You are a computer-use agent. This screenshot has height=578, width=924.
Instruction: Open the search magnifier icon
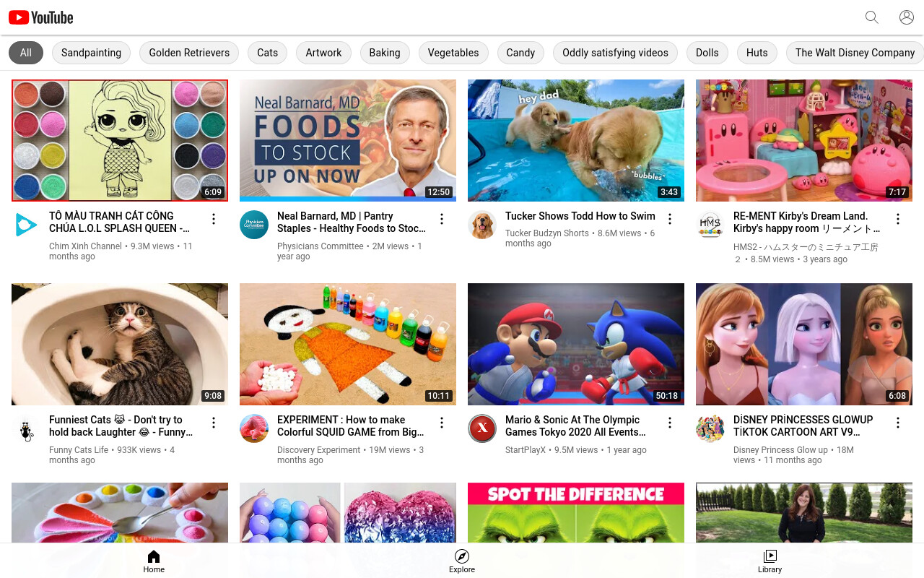[872, 17]
